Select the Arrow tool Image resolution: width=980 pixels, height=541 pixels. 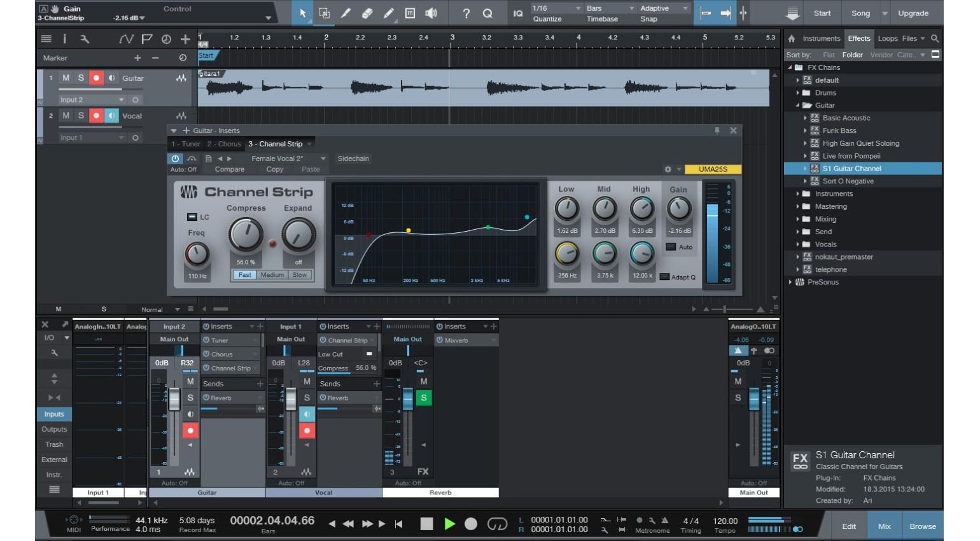coord(303,13)
